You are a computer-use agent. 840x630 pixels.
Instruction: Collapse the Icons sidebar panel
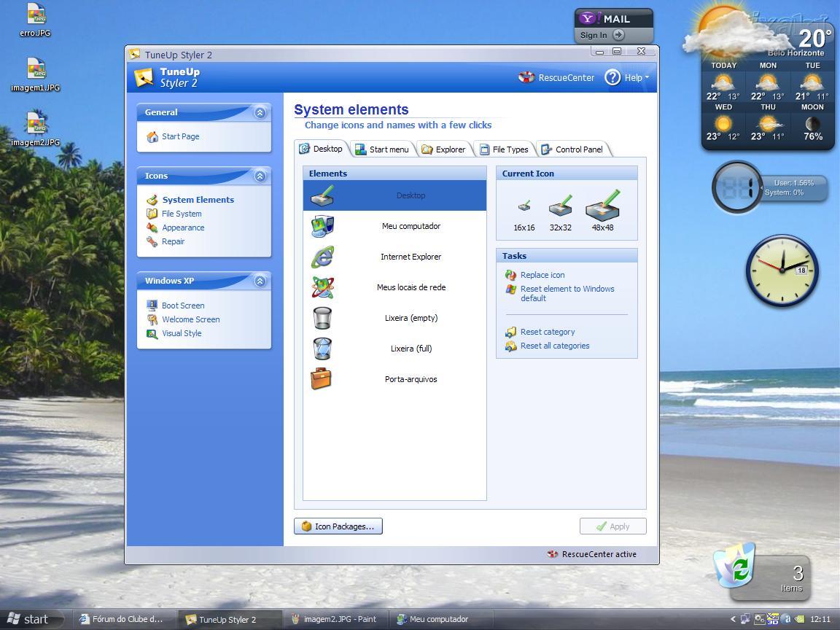coord(260,176)
